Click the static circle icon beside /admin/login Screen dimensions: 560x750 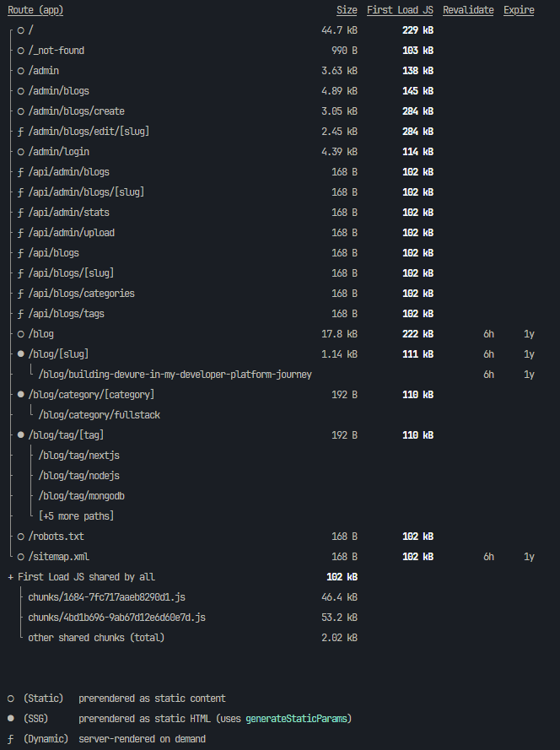click(x=20, y=152)
